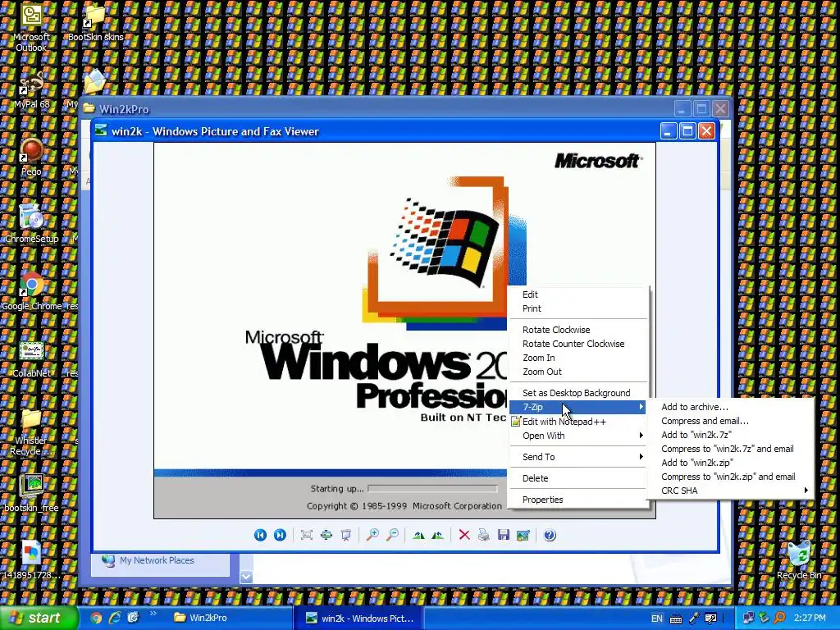Select the Recycle Bin desktop icon

click(x=799, y=561)
